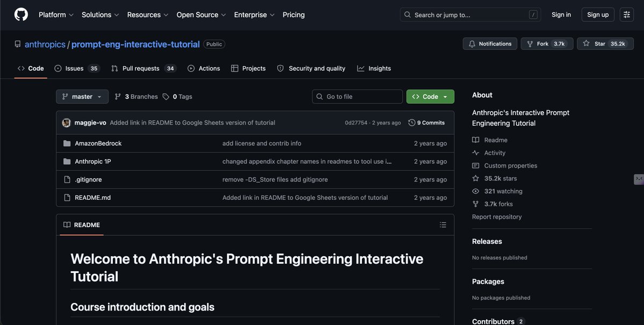Click the commit history clock icon
The image size is (644, 325).
point(411,123)
